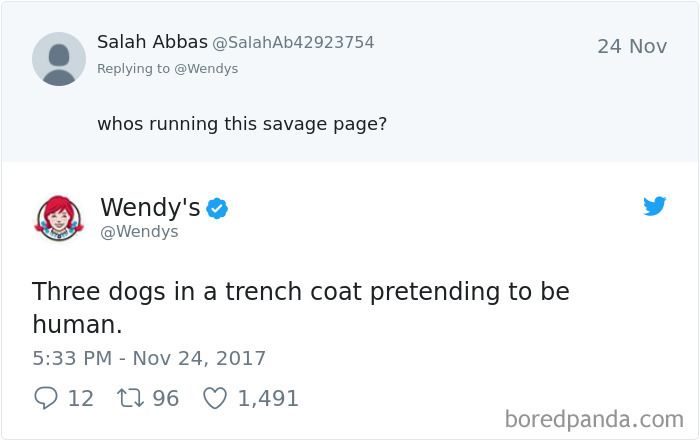The height and width of the screenshot is (441, 700).
Task: Click the "whos running this savage page?" reply text
Action: (x=241, y=124)
